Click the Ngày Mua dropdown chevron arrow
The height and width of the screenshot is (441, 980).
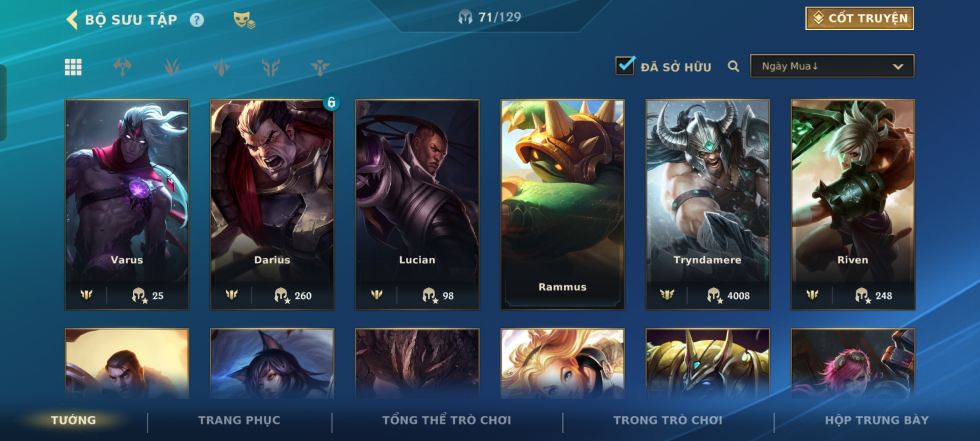(x=898, y=67)
